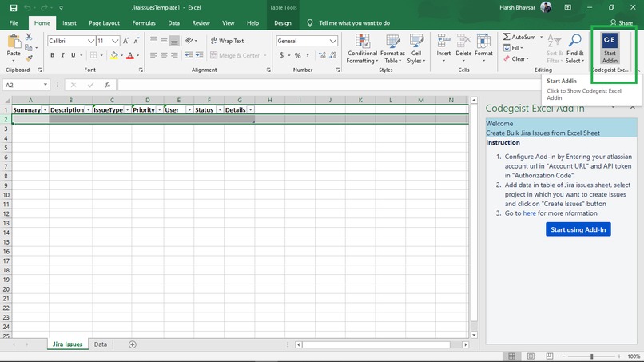Image resolution: width=644 pixels, height=362 pixels.
Task: Switch to Page Layout ribbon tab
Action: [105, 23]
